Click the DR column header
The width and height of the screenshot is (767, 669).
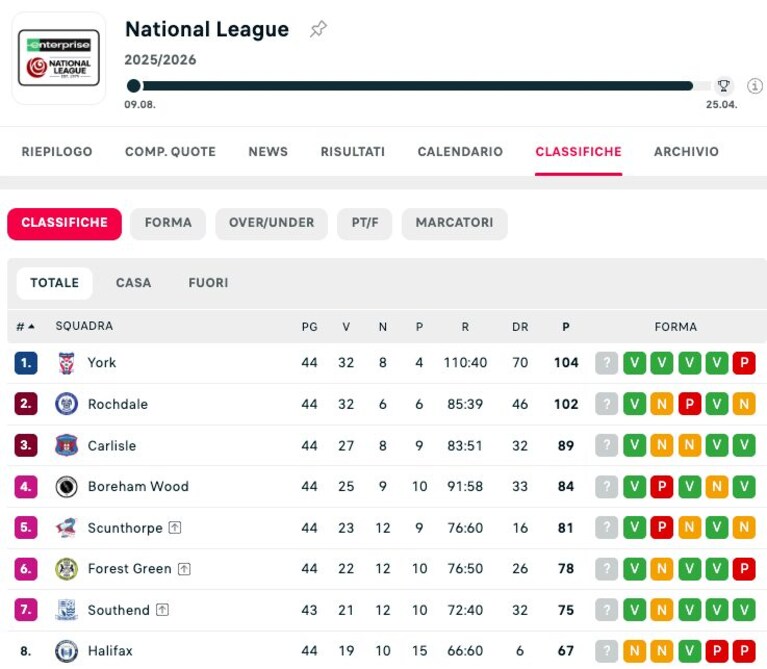click(520, 327)
